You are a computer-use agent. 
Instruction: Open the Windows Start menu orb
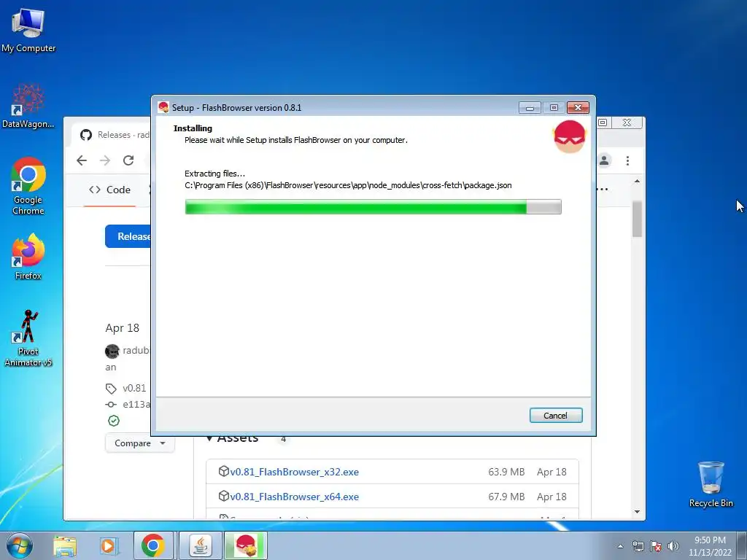point(20,545)
